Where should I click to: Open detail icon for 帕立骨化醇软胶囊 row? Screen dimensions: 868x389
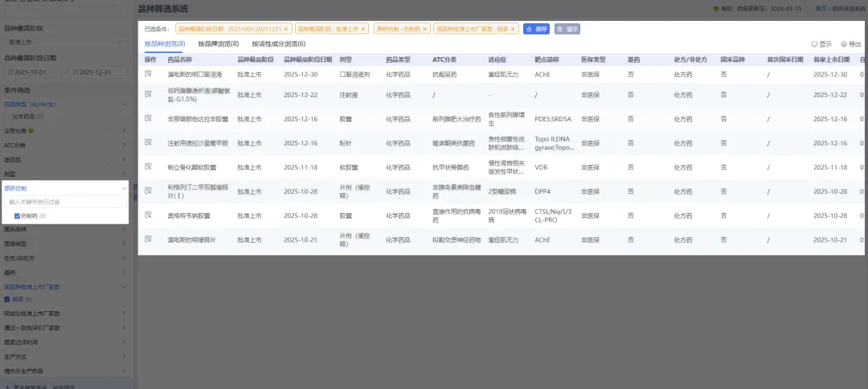(148, 166)
